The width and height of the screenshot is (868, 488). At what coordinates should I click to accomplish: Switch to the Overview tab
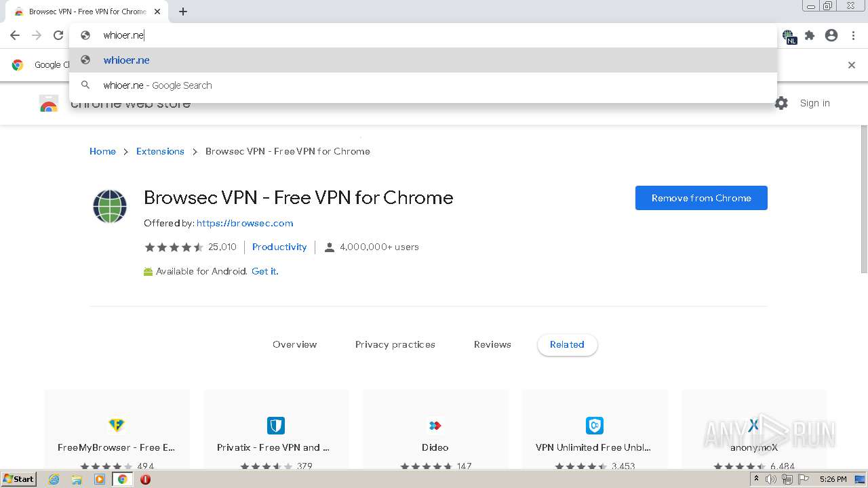coord(294,344)
